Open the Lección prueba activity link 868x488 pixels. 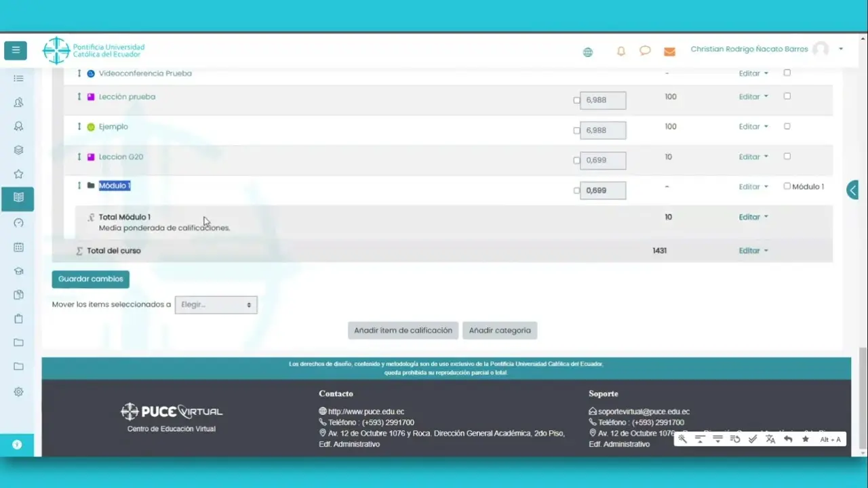[127, 97]
